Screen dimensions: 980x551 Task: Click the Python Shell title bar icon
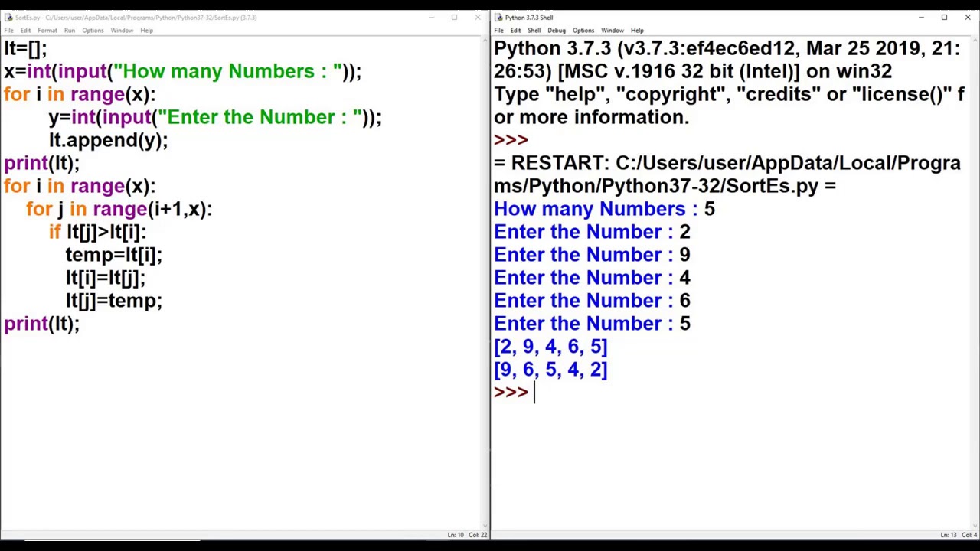(x=498, y=17)
